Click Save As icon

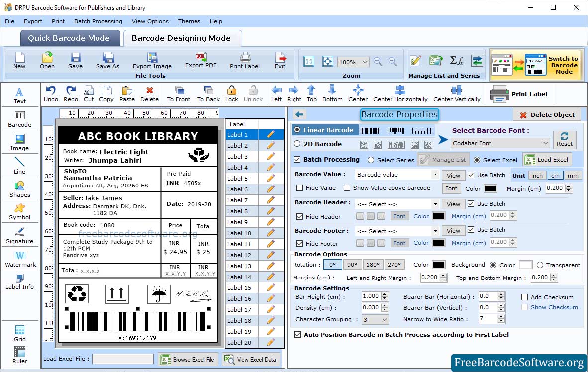(x=107, y=61)
